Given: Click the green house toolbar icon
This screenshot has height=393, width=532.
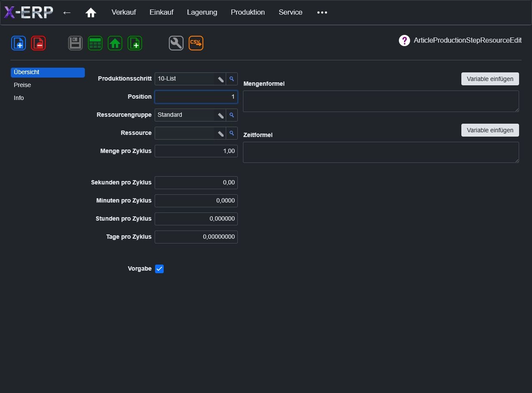Looking at the screenshot, I should click(x=115, y=43).
